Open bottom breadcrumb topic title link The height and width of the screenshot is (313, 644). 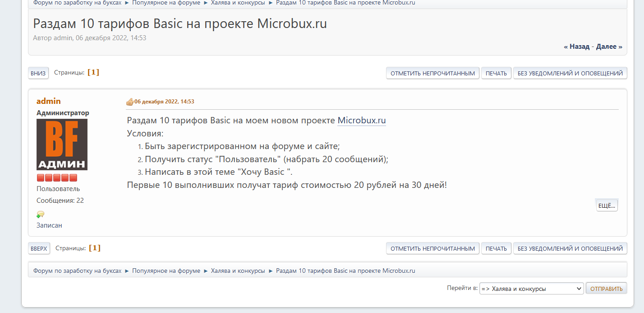345,271
